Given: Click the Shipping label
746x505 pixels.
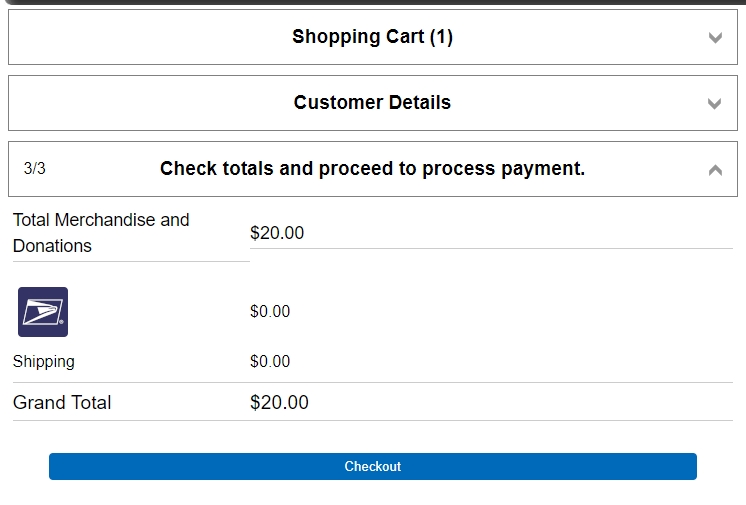Looking at the screenshot, I should tap(44, 362).
